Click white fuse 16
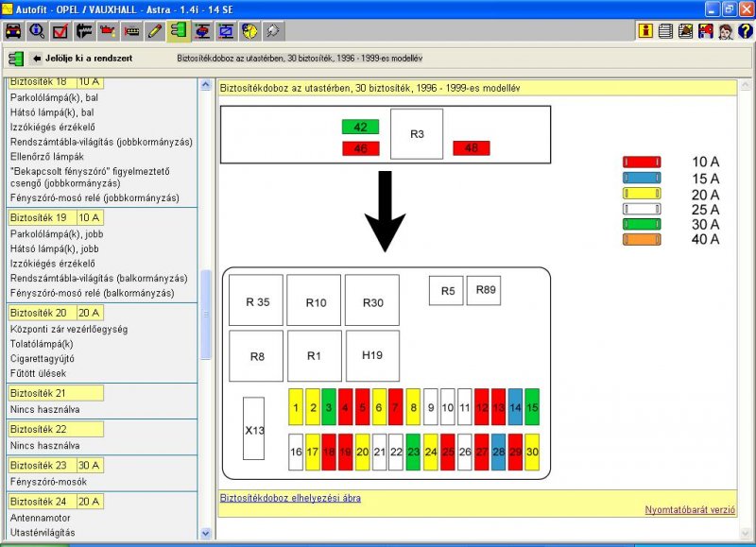Screen dimensions: 756x547 point(296,453)
